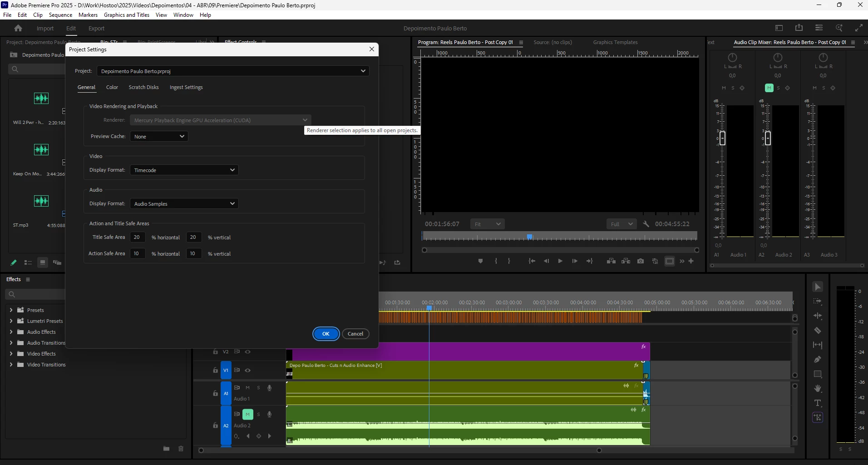Unmute the Audio 2 timeline track
The width and height of the screenshot is (868, 465).
[247, 414]
